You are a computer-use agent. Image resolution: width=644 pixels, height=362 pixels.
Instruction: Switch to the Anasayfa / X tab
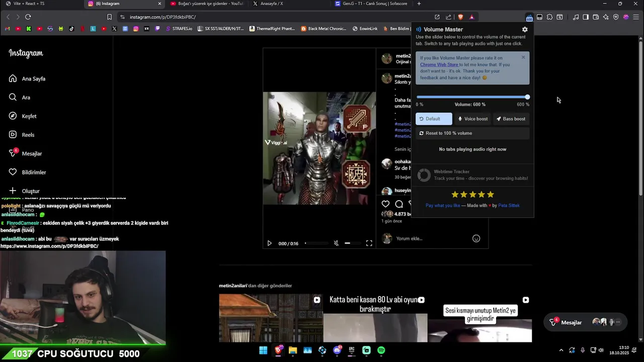pyautogui.click(x=289, y=4)
